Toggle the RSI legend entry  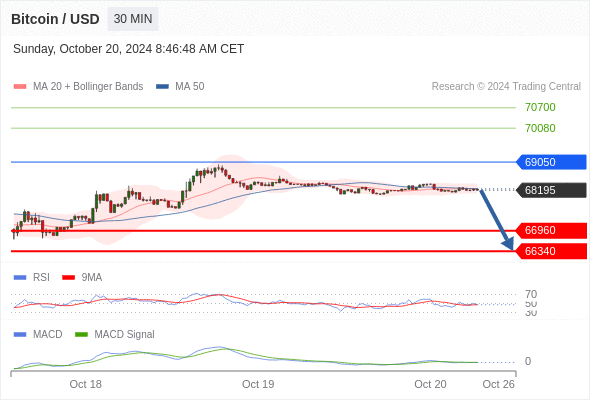click(x=32, y=277)
